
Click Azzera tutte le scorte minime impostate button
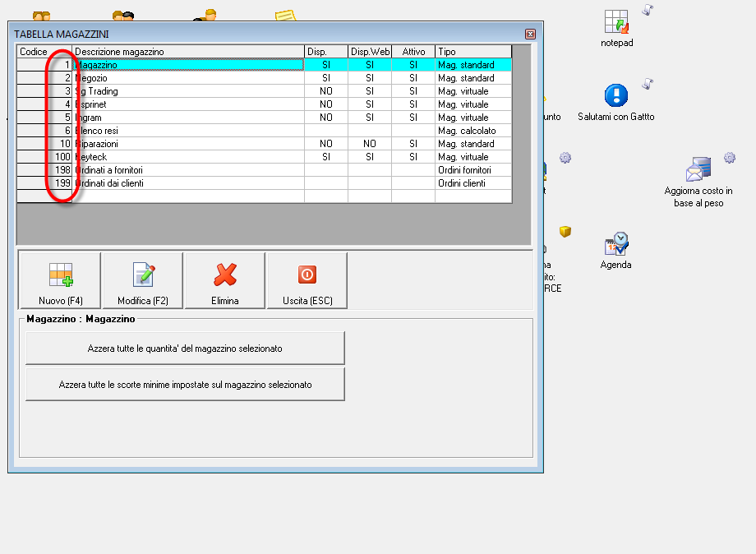point(185,385)
